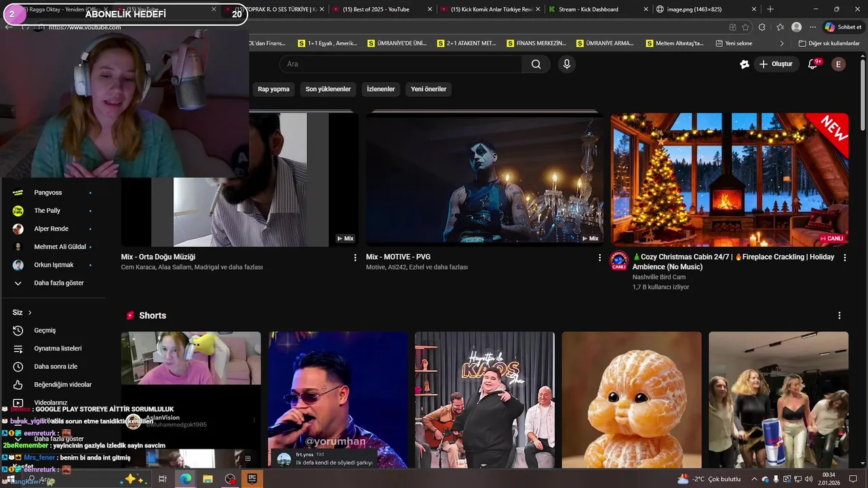
Task: Open a new browser tab
Action: tap(770, 9)
